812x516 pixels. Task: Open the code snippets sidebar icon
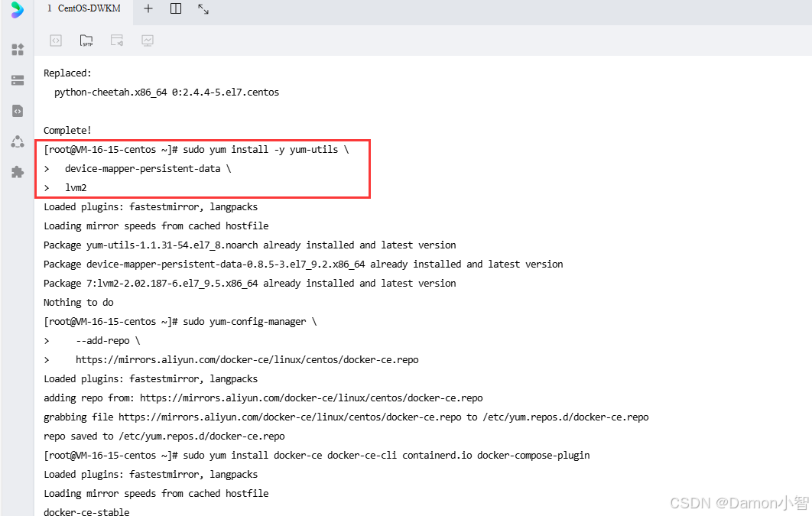tap(18, 111)
